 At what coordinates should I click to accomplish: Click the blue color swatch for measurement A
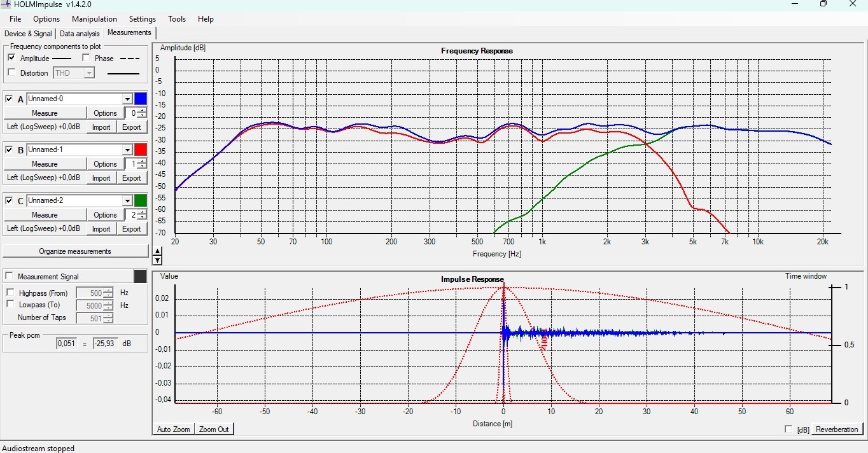(141, 99)
